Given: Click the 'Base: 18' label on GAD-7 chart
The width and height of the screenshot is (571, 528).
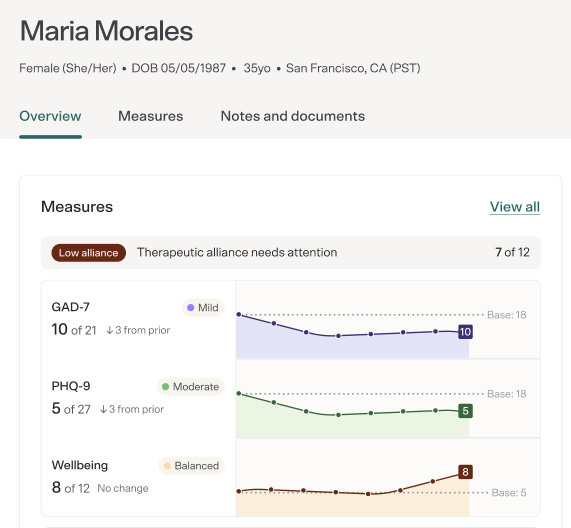Looking at the screenshot, I should pyautogui.click(x=507, y=315).
